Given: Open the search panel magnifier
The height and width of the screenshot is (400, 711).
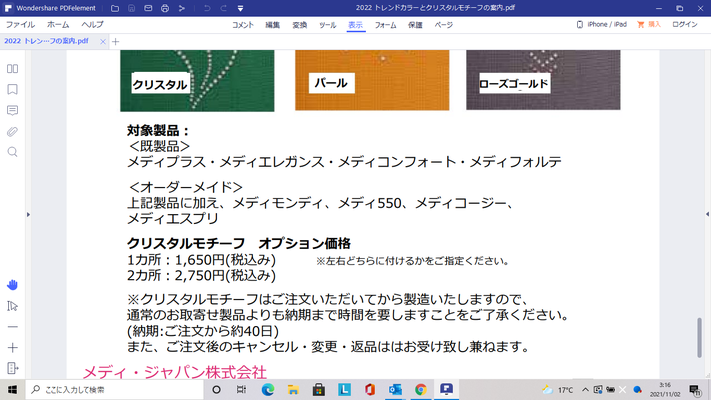Looking at the screenshot, I should pyautogui.click(x=12, y=152).
